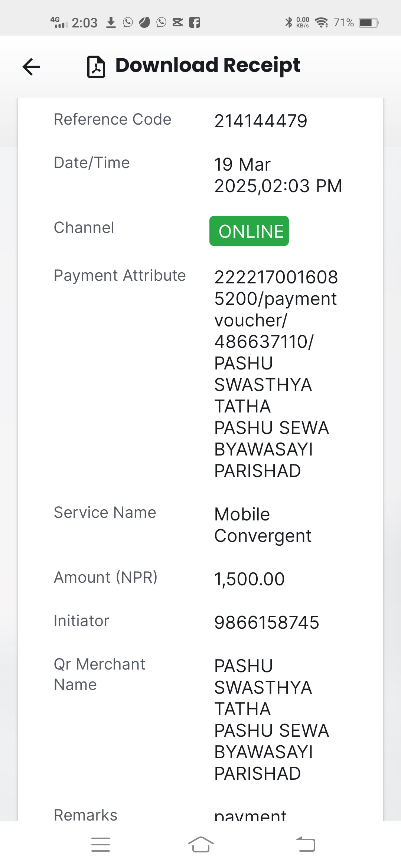
Task: Select the amount value 1,500.00
Action: pyautogui.click(x=249, y=579)
